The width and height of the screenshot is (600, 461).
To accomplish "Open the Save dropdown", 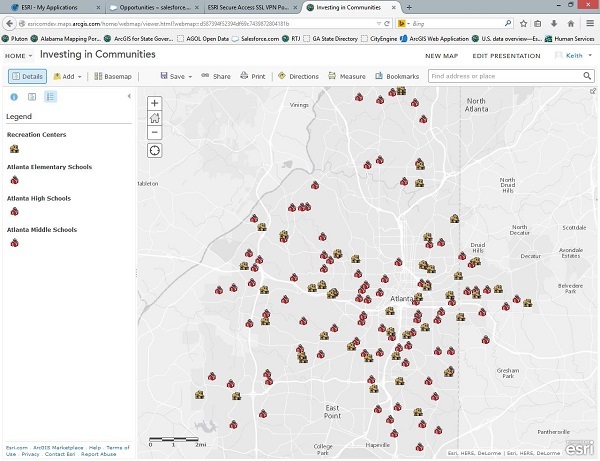I will tap(176, 76).
